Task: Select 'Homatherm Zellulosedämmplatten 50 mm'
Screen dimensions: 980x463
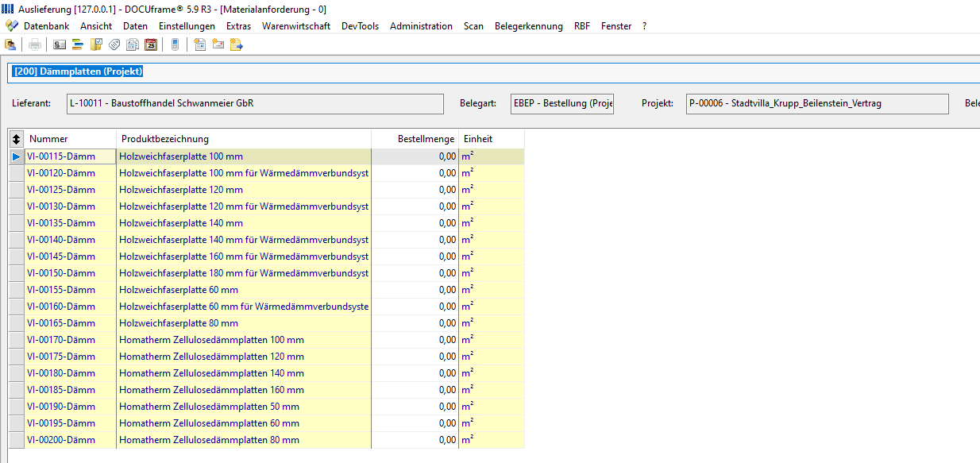Action: (244, 407)
